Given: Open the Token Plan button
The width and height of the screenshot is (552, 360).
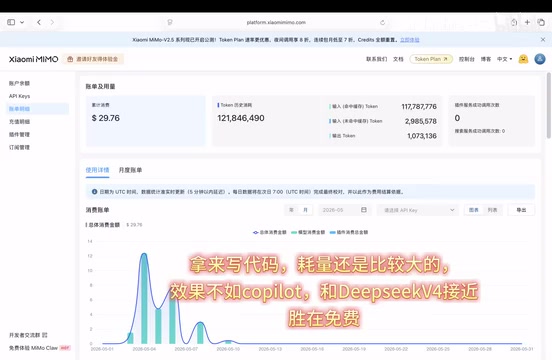Looking at the screenshot, I should [431, 59].
